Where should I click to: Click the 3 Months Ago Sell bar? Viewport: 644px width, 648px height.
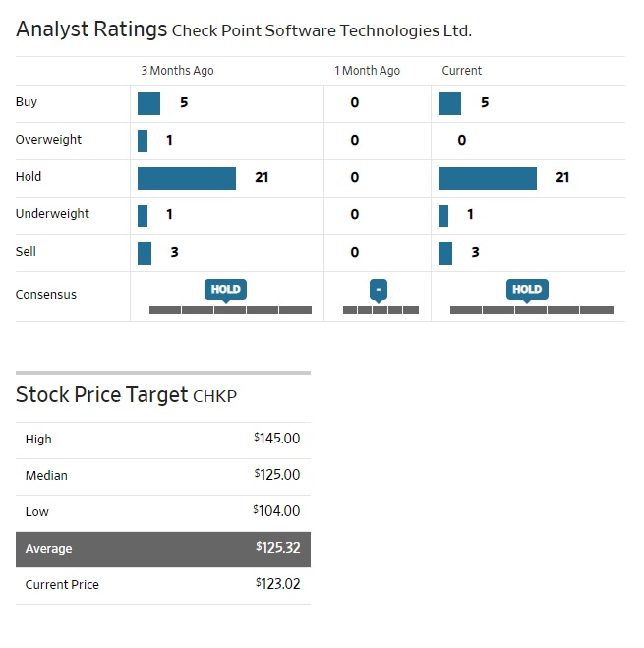(x=145, y=253)
